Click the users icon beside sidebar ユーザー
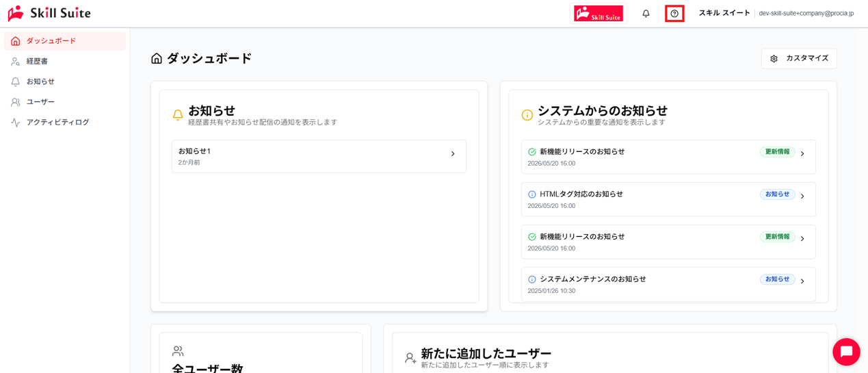Viewport: 868px width, 373px height. click(x=15, y=102)
